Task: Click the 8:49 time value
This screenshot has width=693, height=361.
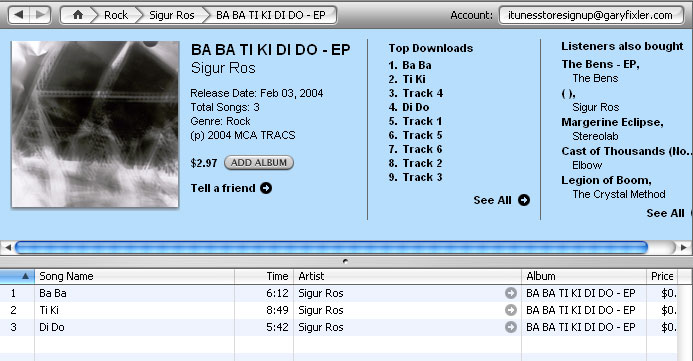Action: pos(277,310)
